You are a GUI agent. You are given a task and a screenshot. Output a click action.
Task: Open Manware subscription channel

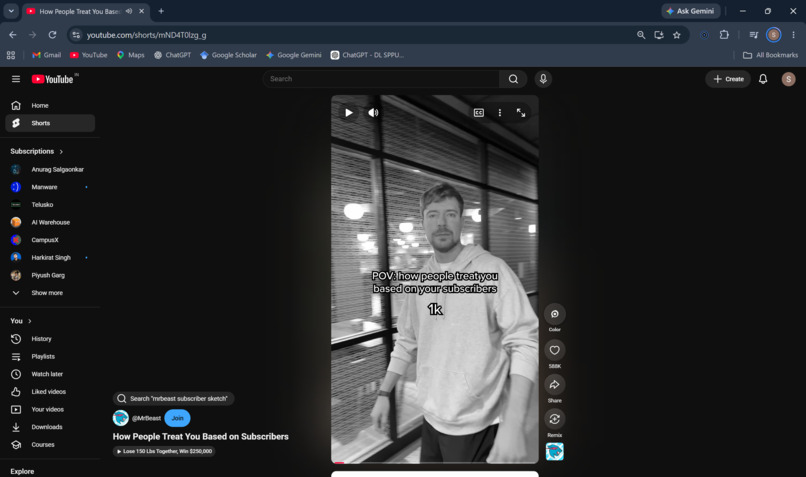click(50, 187)
